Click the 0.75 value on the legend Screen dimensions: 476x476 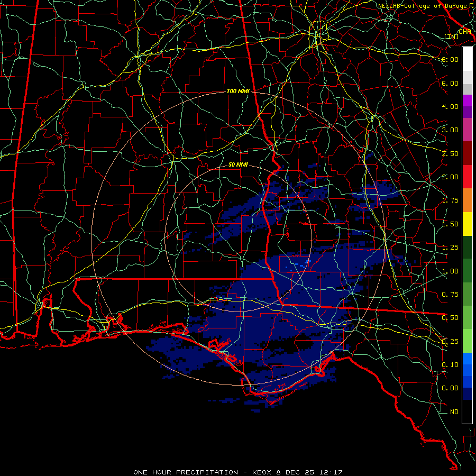pyautogui.click(x=450, y=295)
